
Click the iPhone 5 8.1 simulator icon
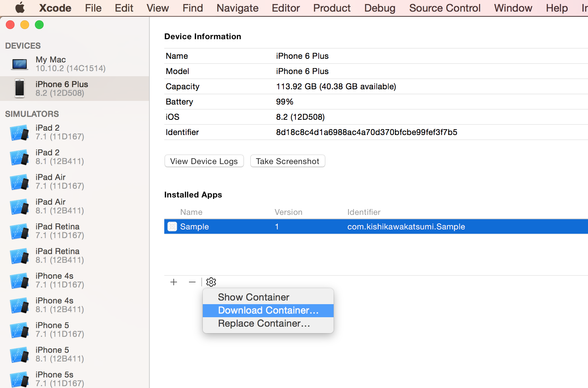pyautogui.click(x=20, y=355)
